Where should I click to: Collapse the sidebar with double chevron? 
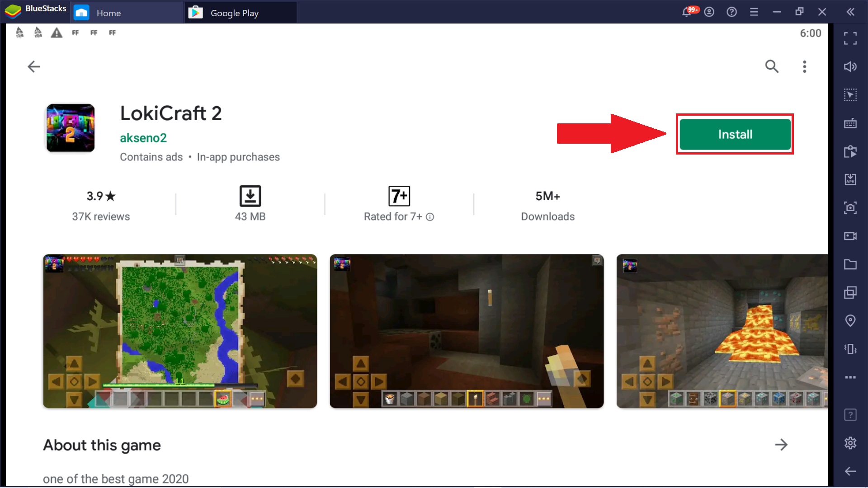(850, 12)
